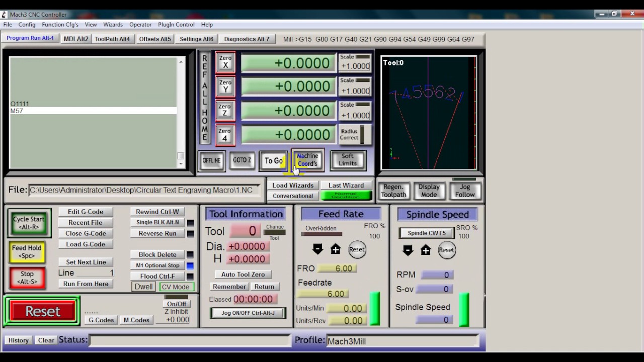Image resolution: width=644 pixels, height=362 pixels.
Task: Click Rewind Ctrl-W
Action: point(157,212)
